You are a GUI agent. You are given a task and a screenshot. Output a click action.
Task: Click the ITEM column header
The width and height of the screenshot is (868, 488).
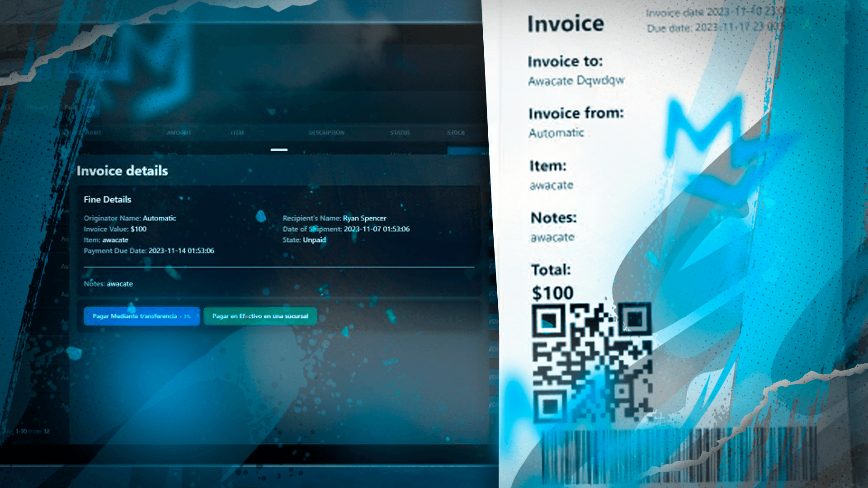237,133
